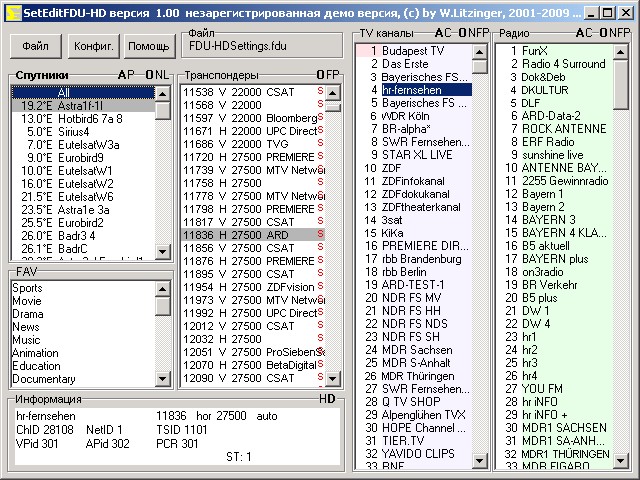Screen dimensions: 640x480
Task: Select satellite 13.0°E Hotbird6 7a 8
Action: (83, 119)
